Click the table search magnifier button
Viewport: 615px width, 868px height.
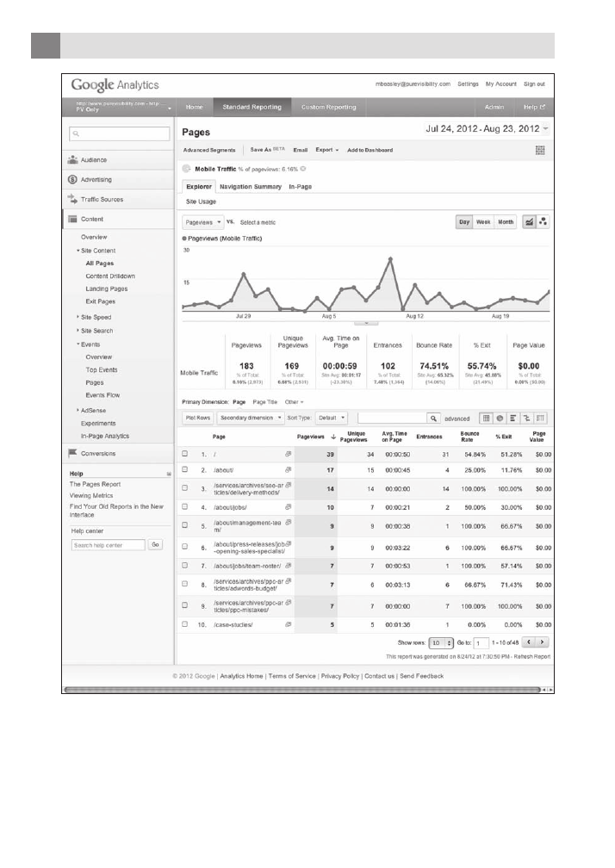click(x=435, y=418)
